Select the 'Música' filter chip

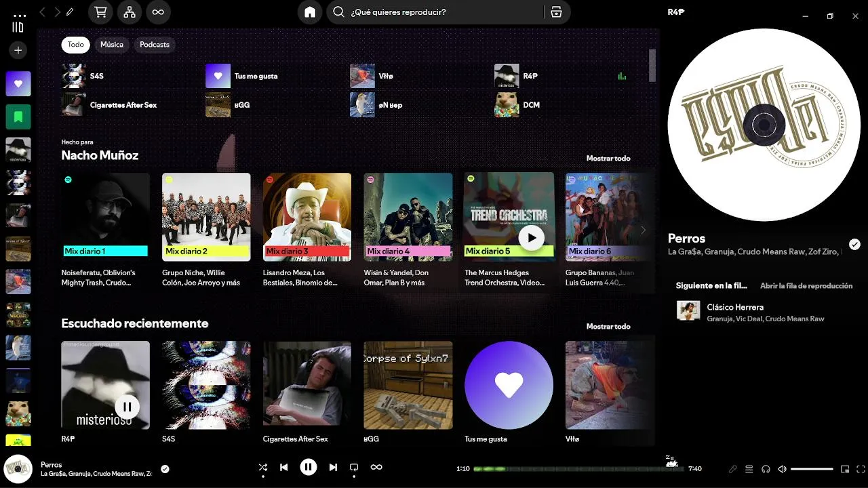(x=112, y=45)
